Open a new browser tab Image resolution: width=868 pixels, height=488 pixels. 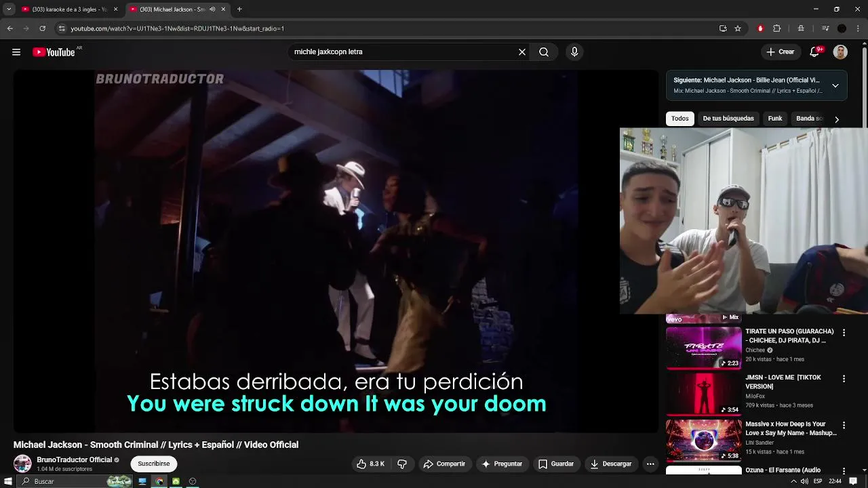pos(239,9)
